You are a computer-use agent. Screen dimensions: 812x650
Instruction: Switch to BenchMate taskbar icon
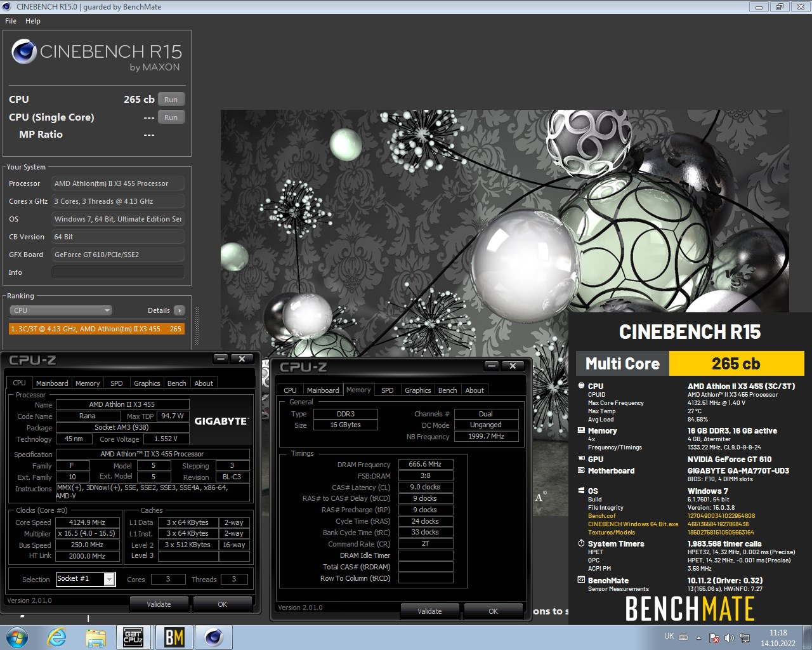pyautogui.click(x=174, y=637)
